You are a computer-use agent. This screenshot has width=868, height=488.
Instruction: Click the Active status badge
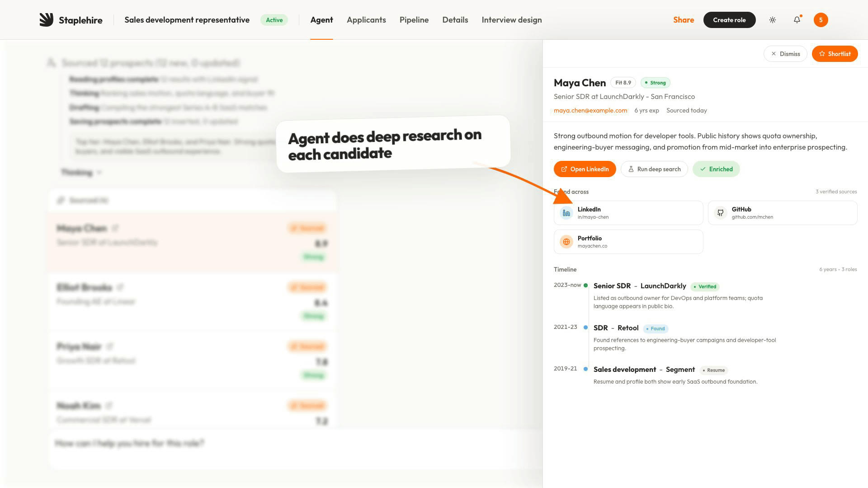274,20
